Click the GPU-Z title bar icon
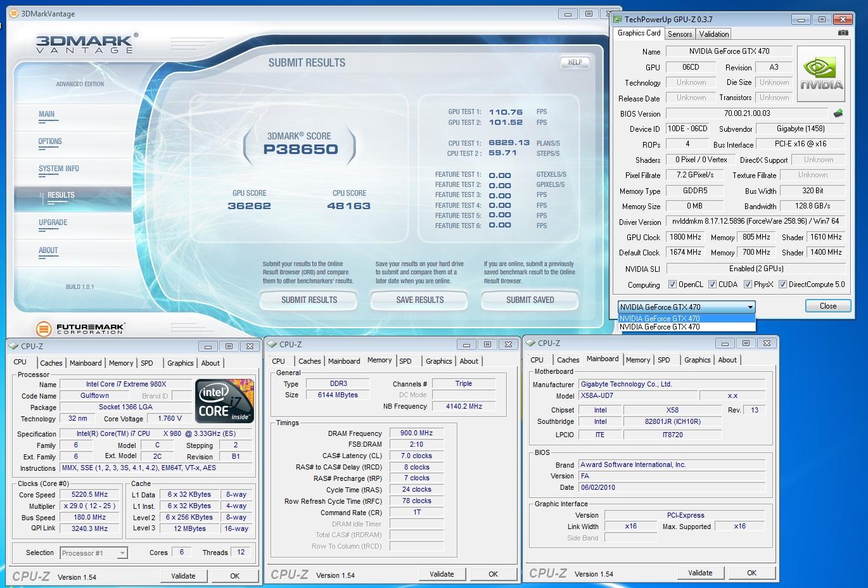 [x=618, y=20]
